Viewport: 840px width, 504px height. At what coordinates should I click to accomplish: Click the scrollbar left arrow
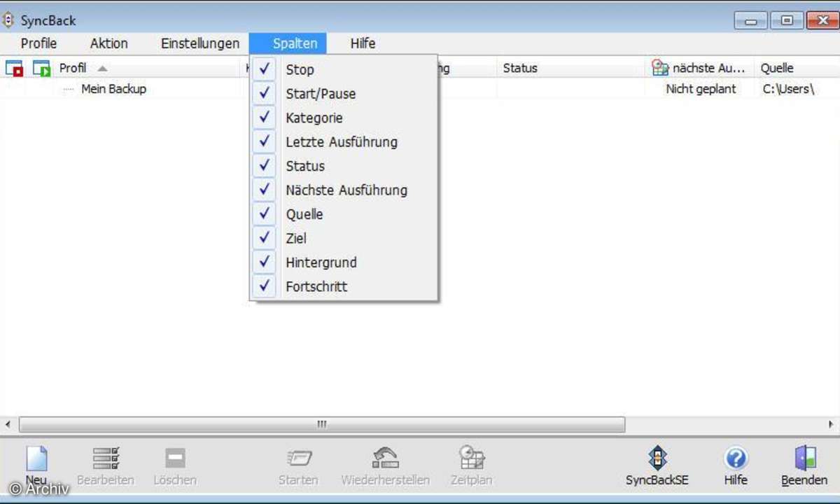(8, 424)
